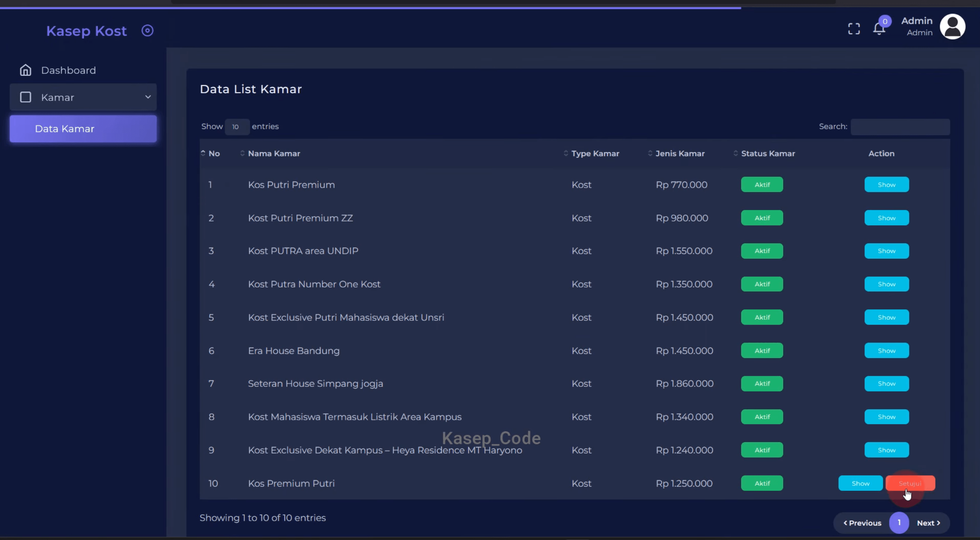Focus the Search input field
This screenshot has height=540, width=980.
pos(900,127)
